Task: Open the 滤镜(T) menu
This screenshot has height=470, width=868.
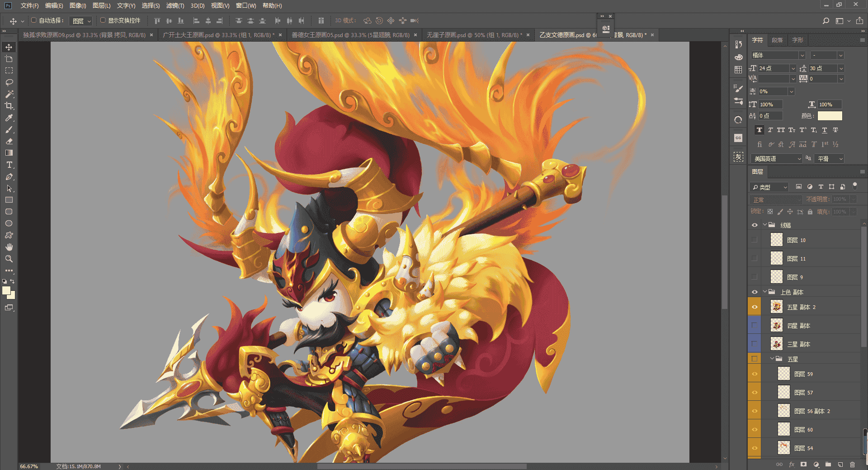Action: (x=175, y=6)
